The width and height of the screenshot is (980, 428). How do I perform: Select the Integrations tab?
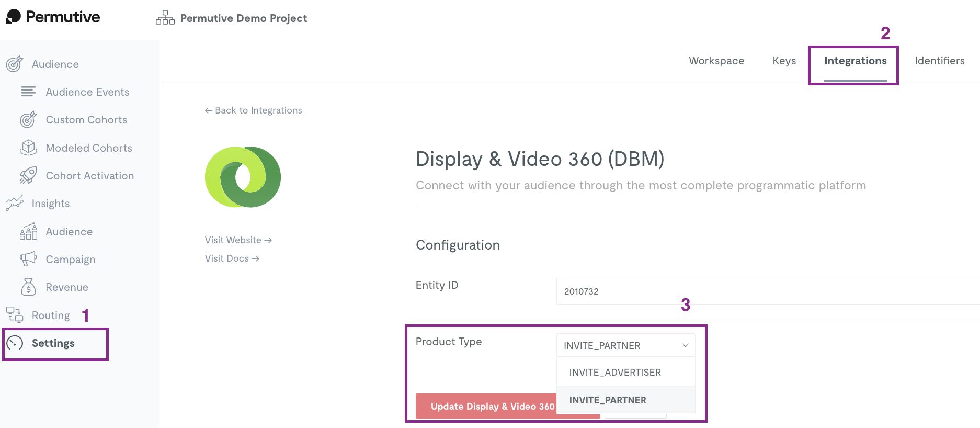tap(855, 61)
